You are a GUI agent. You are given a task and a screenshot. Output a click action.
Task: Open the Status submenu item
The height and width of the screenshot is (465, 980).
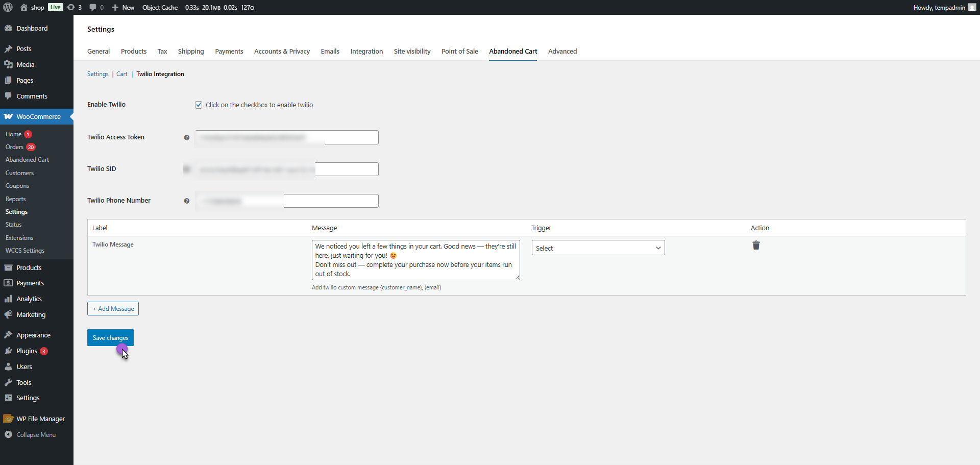coord(13,225)
